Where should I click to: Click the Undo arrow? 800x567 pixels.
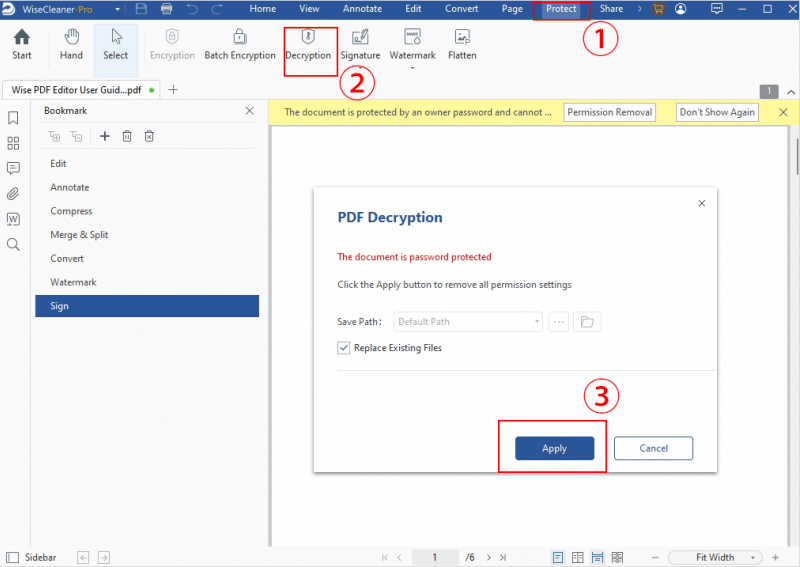[x=192, y=9]
